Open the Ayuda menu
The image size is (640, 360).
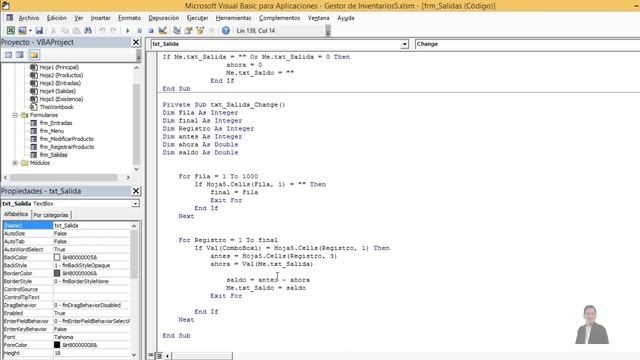click(345, 18)
